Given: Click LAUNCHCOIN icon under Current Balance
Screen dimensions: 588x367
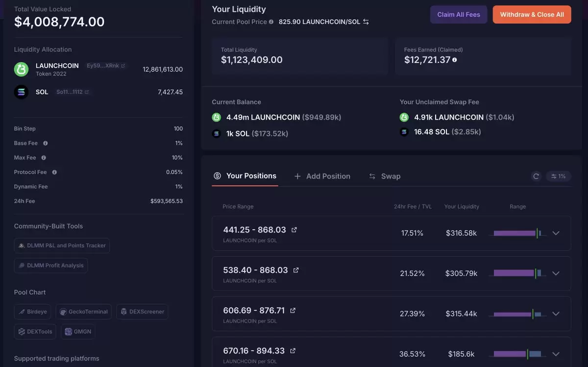Looking at the screenshot, I should coord(217,117).
